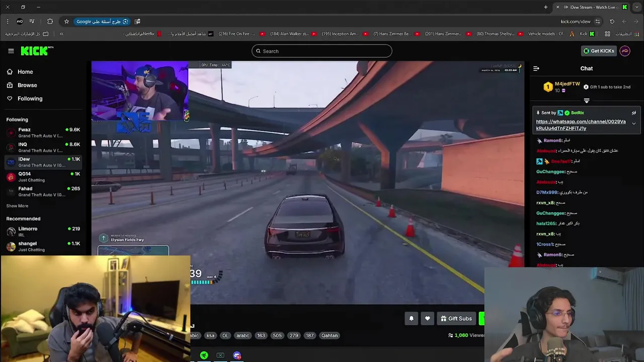Unpin the BotRix pinned message
This screenshot has width=644, height=362.
tap(634, 113)
